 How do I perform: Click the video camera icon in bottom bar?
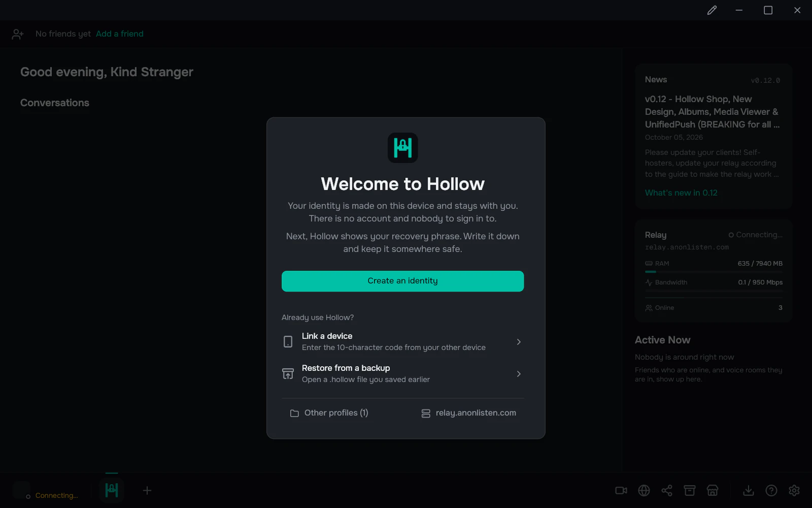point(621,490)
